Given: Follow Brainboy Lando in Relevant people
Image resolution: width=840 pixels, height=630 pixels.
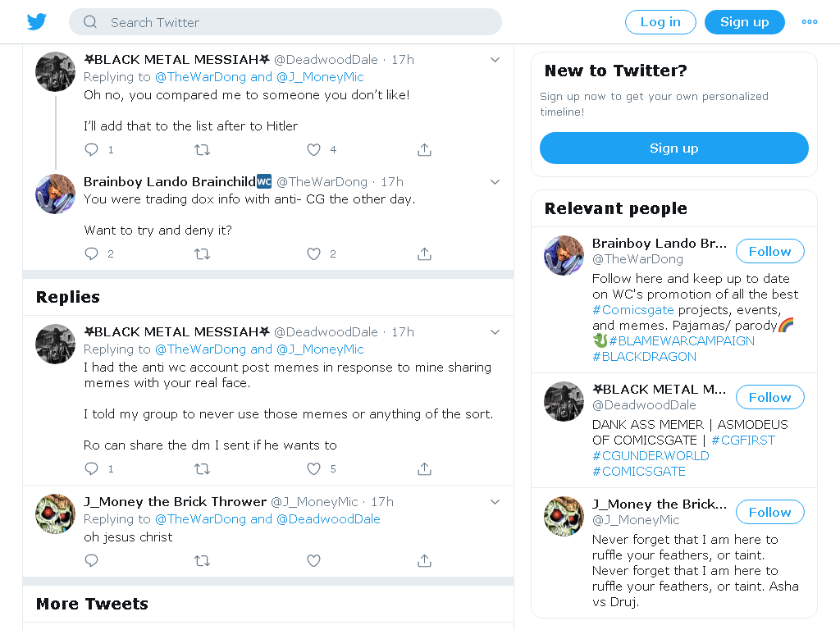Looking at the screenshot, I should pos(769,251).
